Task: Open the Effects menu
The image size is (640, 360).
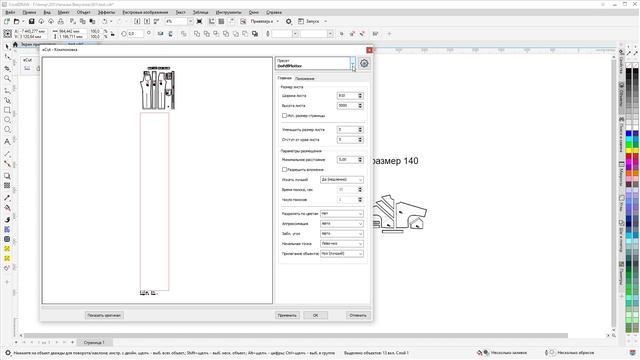Action: [x=106, y=12]
